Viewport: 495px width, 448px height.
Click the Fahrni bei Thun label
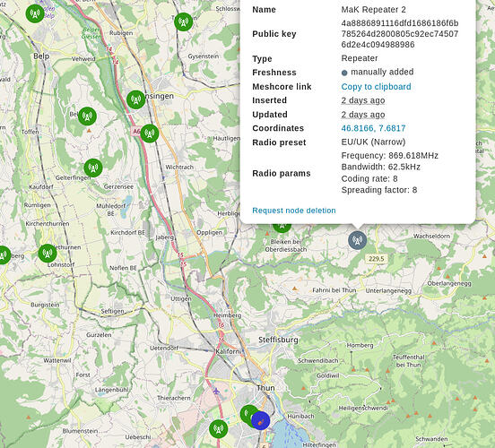pos(334,290)
